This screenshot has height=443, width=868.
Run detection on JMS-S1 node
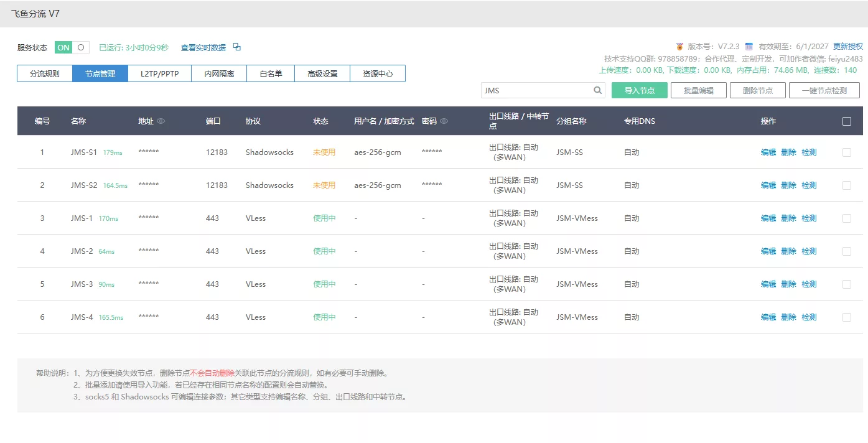pos(809,152)
